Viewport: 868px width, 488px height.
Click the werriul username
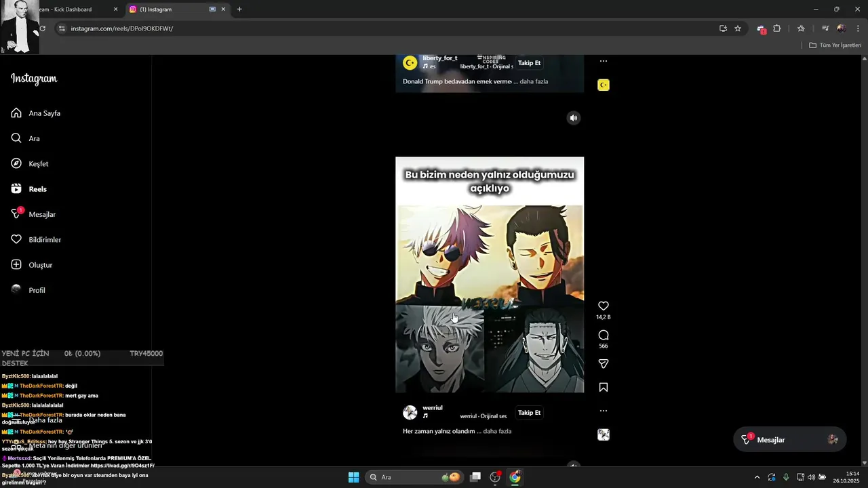tap(433, 408)
